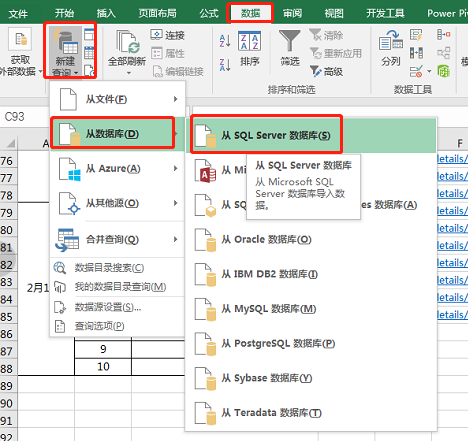Click the Data Validation icon
This screenshot has width=468, height=441.
tap(416, 71)
